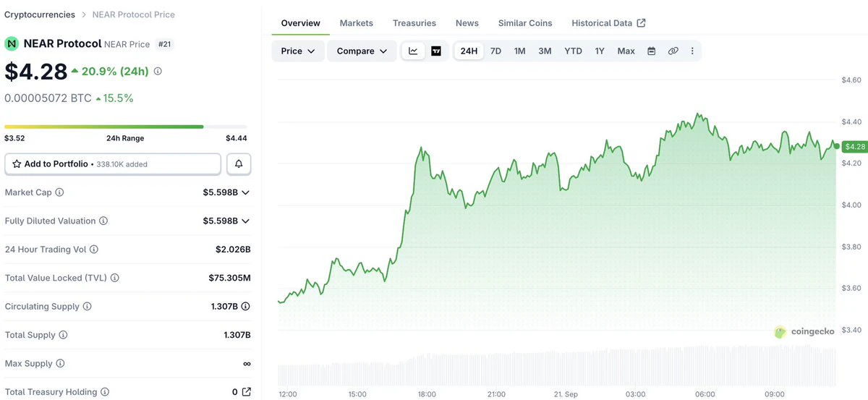Click the $4.44 range high value

click(x=237, y=138)
